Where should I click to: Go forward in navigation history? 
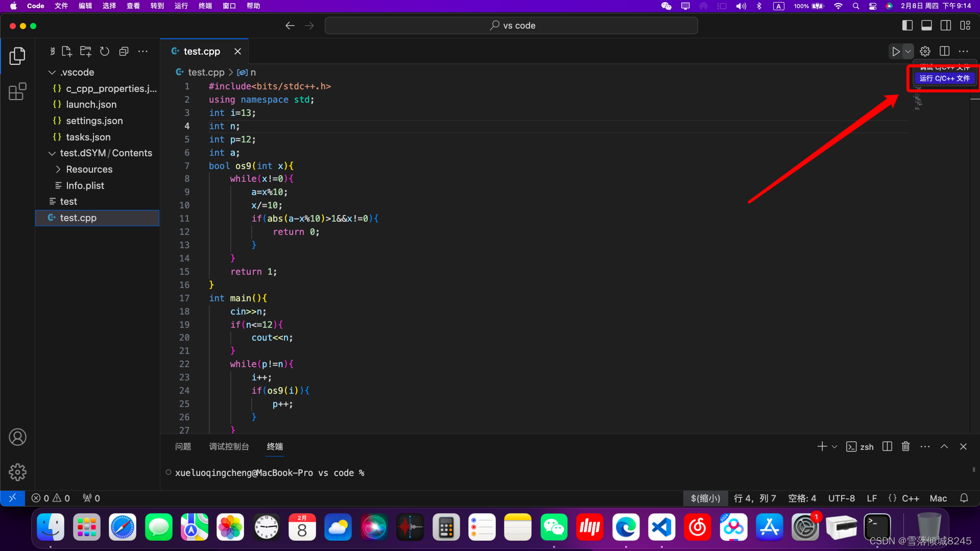pyautogui.click(x=309, y=26)
